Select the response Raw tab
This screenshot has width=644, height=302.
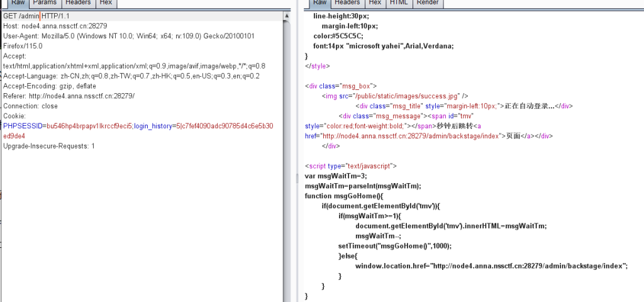(319, 3)
